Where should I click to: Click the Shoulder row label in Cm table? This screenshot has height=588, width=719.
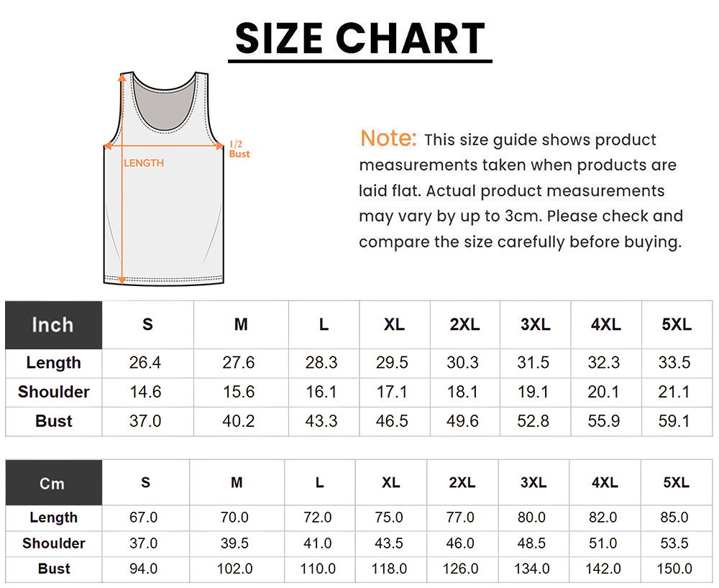(54, 543)
